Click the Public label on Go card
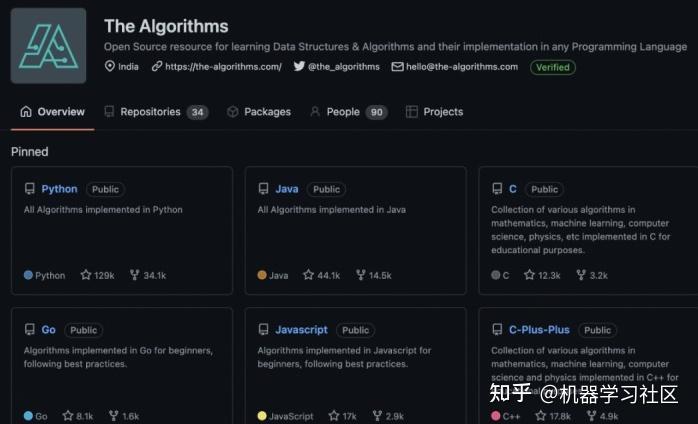This screenshot has height=424, width=698. coord(84,330)
